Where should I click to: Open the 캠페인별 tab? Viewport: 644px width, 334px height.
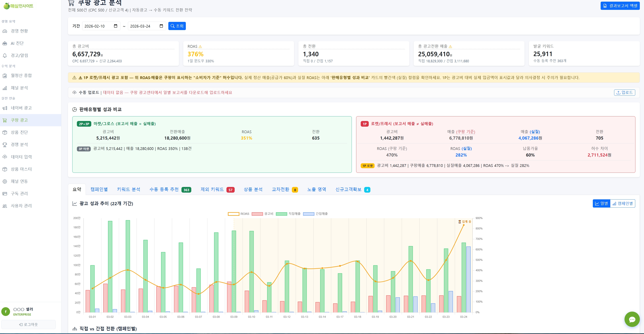click(x=99, y=190)
